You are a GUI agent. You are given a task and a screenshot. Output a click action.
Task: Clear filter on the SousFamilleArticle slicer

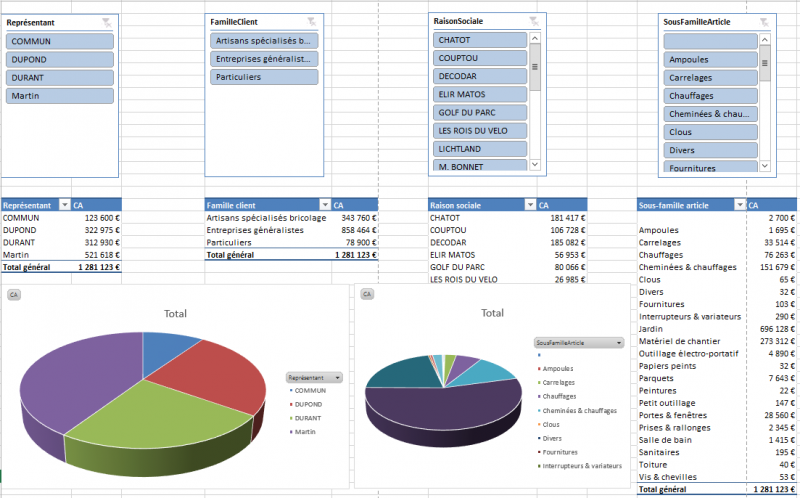point(765,21)
